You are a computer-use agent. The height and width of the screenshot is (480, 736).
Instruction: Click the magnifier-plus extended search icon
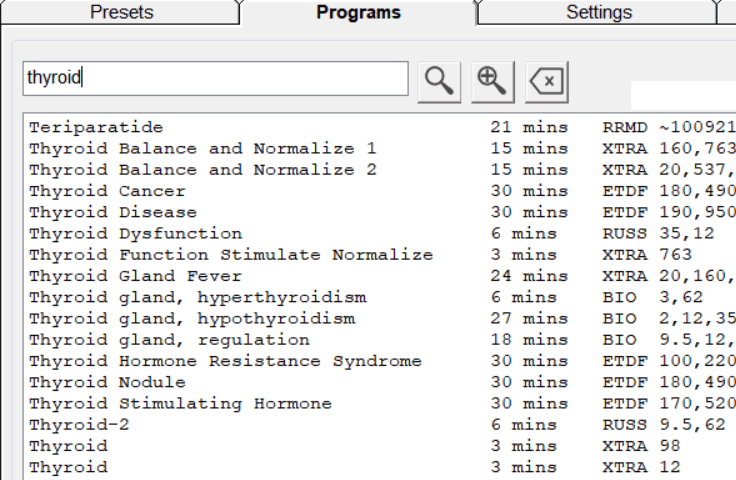pyautogui.click(x=493, y=82)
